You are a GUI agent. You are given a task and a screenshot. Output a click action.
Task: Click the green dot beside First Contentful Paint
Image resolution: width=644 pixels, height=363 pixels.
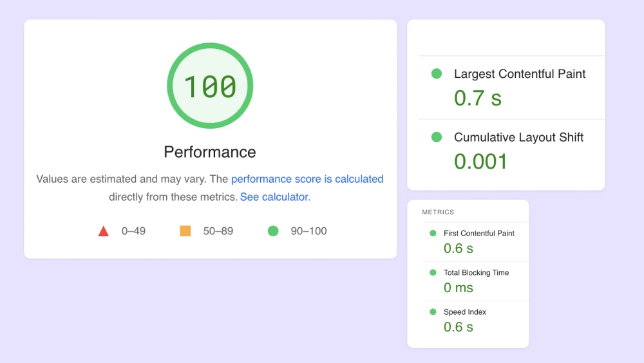coord(433,233)
